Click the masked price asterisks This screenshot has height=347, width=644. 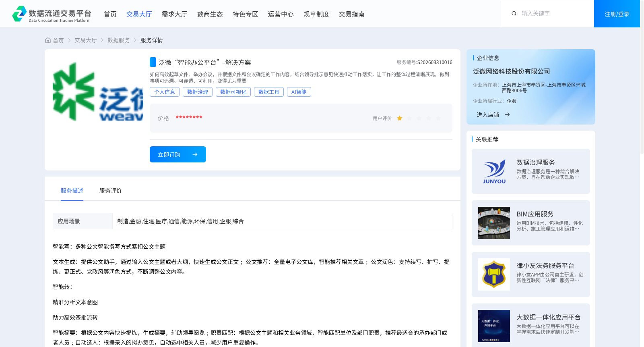tap(189, 118)
